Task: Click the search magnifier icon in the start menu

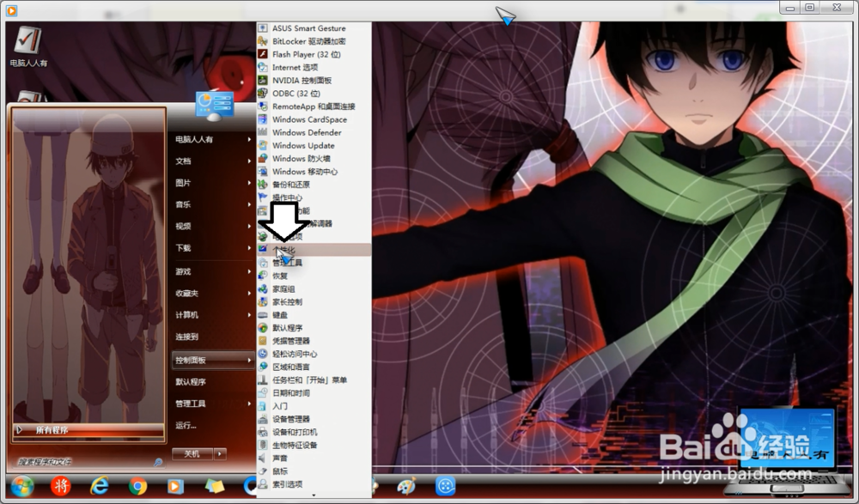Action: (x=158, y=463)
